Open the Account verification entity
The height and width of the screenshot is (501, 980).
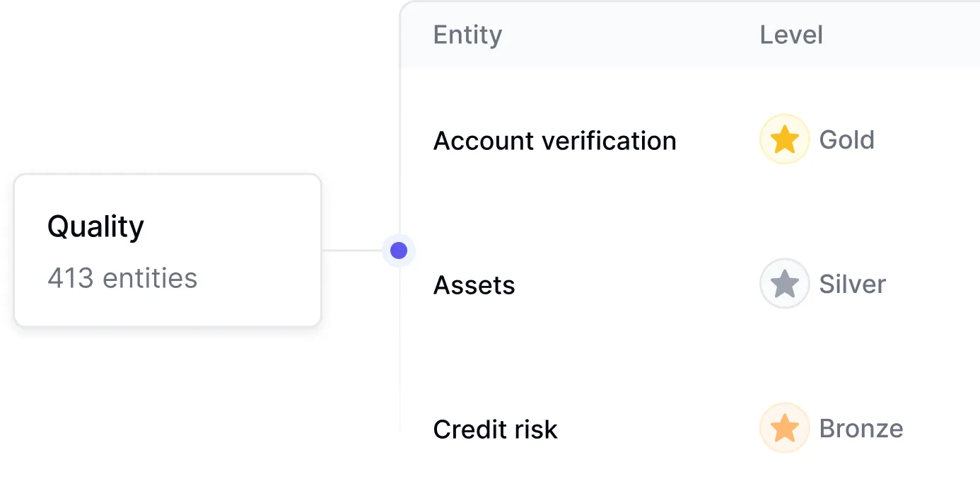click(554, 141)
